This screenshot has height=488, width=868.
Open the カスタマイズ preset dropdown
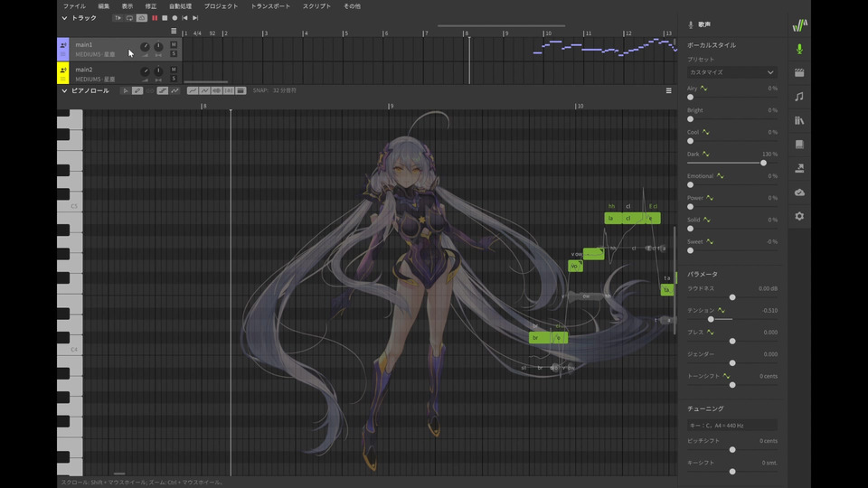click(x=731, y=72)
